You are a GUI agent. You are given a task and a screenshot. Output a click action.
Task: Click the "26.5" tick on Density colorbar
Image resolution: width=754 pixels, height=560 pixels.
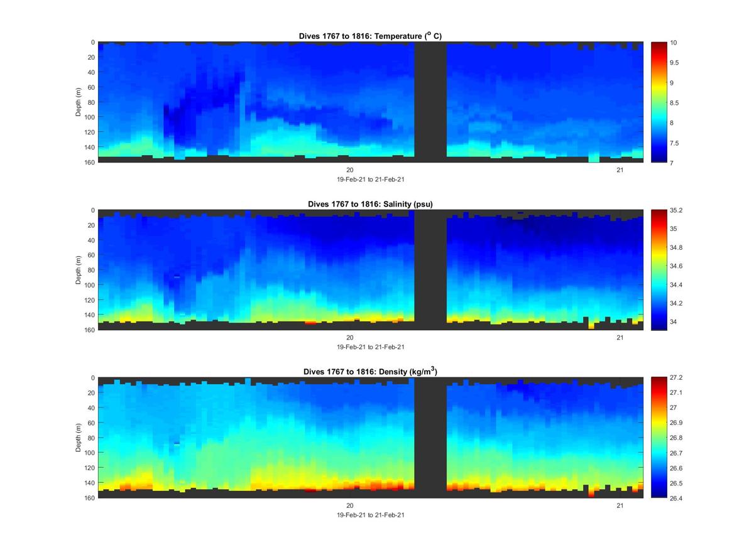677,483
